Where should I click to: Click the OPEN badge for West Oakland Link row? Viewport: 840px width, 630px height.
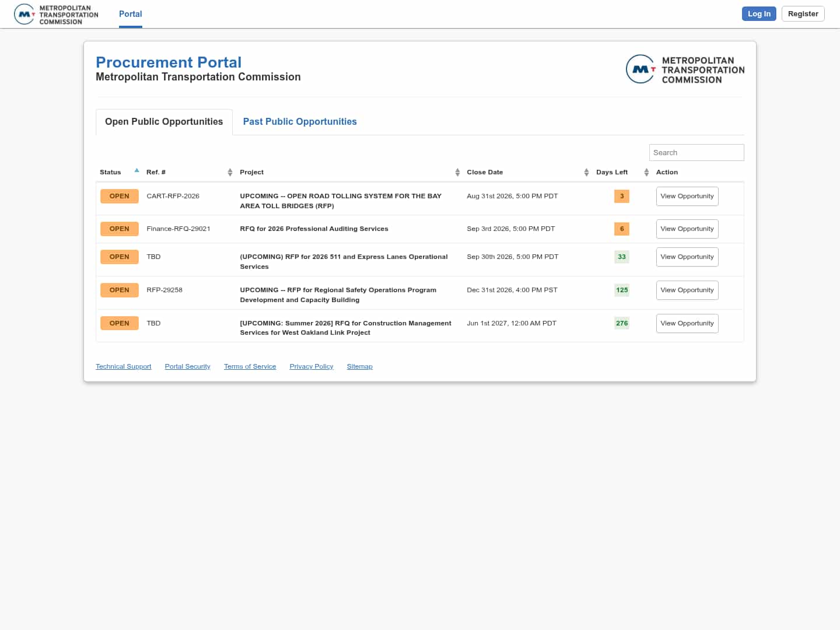click(120, 324)
